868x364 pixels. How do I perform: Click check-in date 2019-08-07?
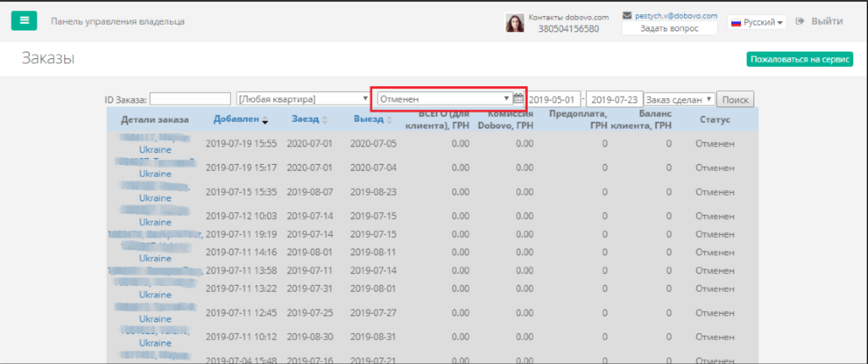(x=310, y=192)
